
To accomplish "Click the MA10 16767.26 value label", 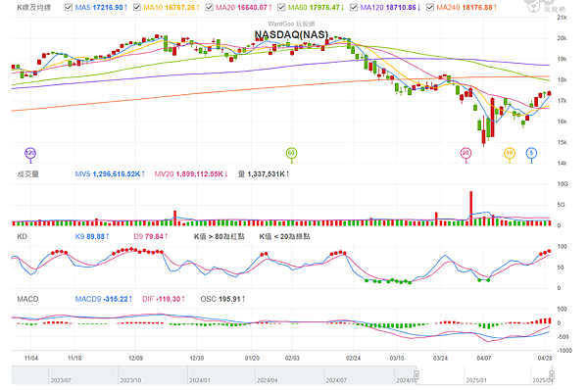I will click(171, 8).
